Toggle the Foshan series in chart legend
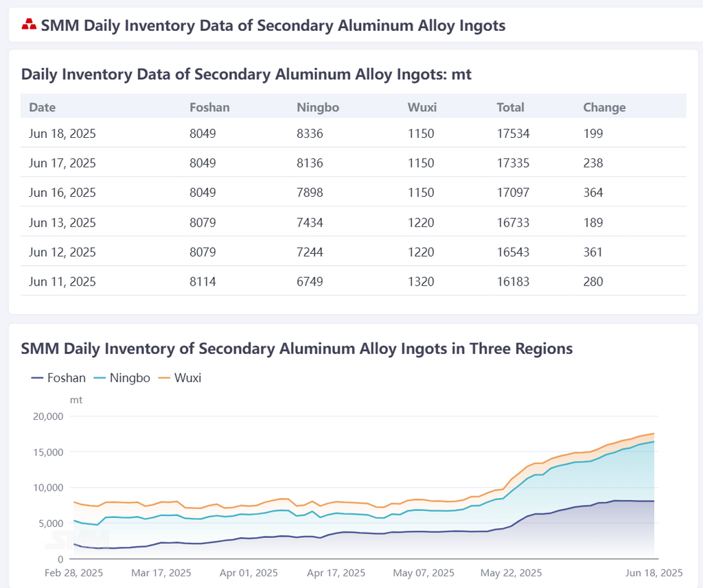The image size is (703, 588). [x=59, y=377]
